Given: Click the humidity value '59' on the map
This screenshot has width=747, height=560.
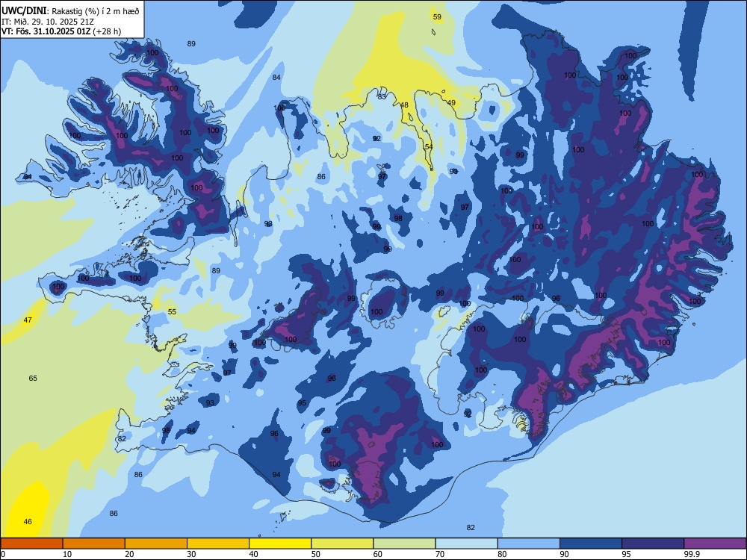Looking at the screenshot, I should pyautogui.click(x=437, y=16).
